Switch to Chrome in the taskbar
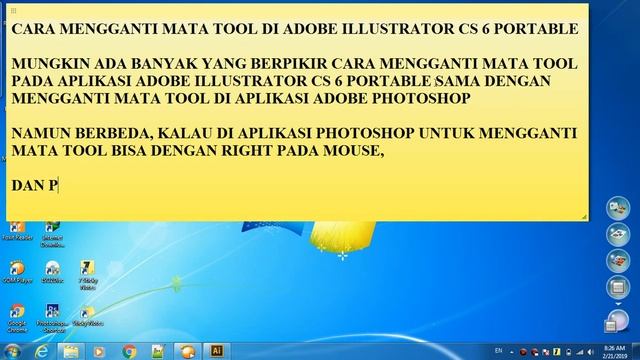 [x=129, y=352]
